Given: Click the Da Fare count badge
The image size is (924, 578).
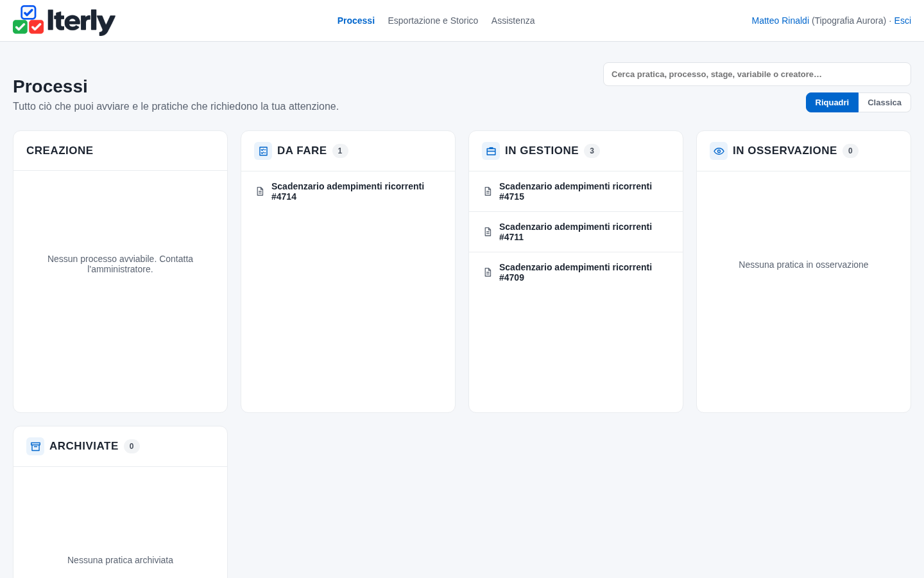Looking at the screenshot, I should 340,151.
